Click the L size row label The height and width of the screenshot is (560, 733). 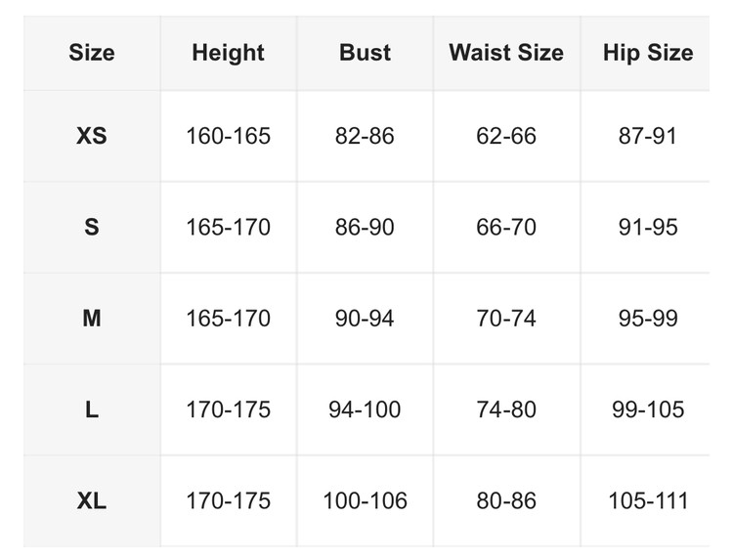coord(92,409)
